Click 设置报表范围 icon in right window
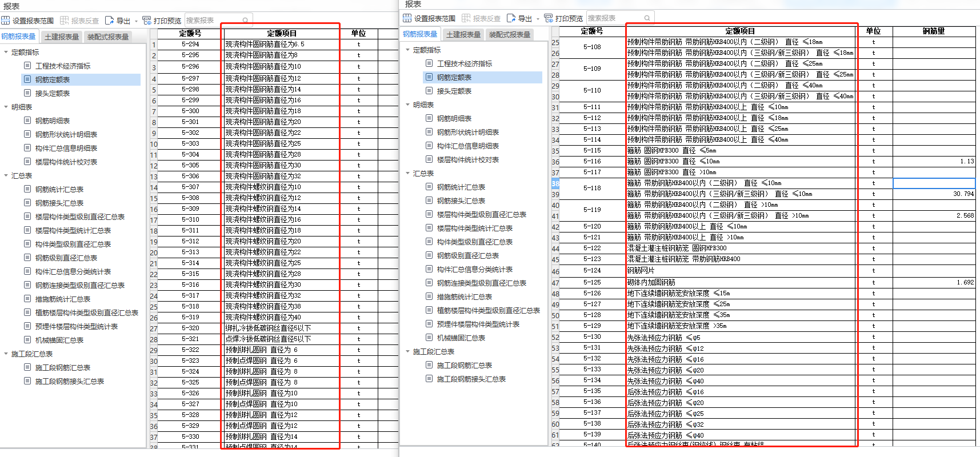Screen dimensions: 980x457 [x=407, y=18]
